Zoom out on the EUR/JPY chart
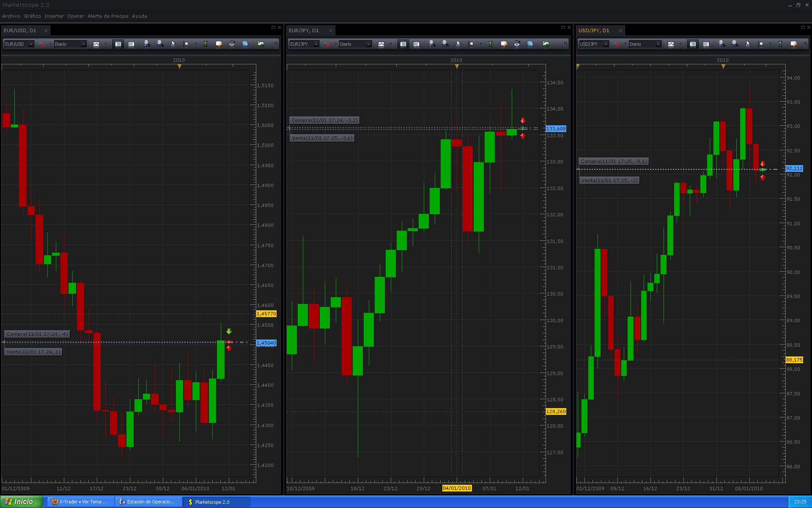The image size is (812, 508). tap(445, 44)
